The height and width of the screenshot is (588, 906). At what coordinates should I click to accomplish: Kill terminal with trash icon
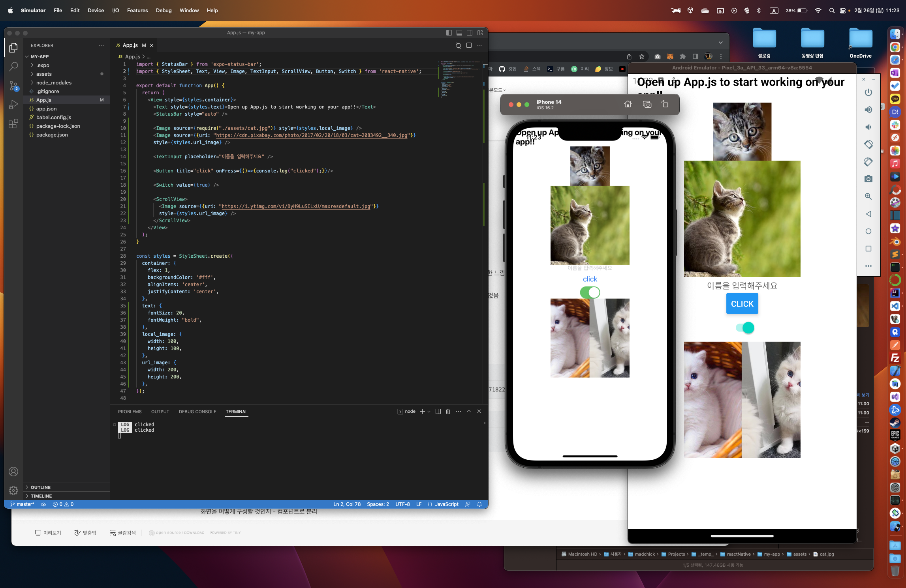click(x=448, y=411)
